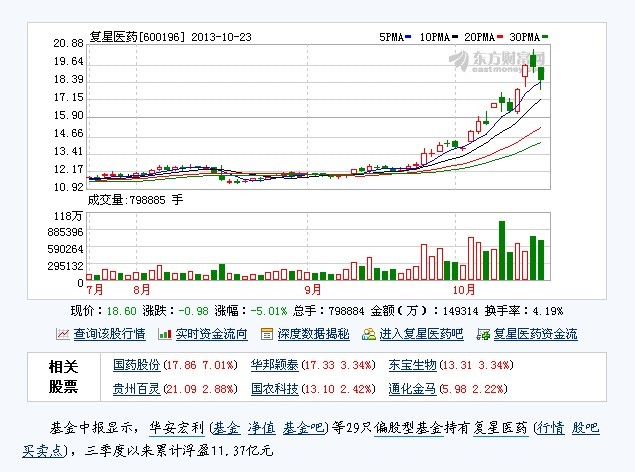
Task: Click the percentage change -5.01%
Action: (x=269, y=311)
